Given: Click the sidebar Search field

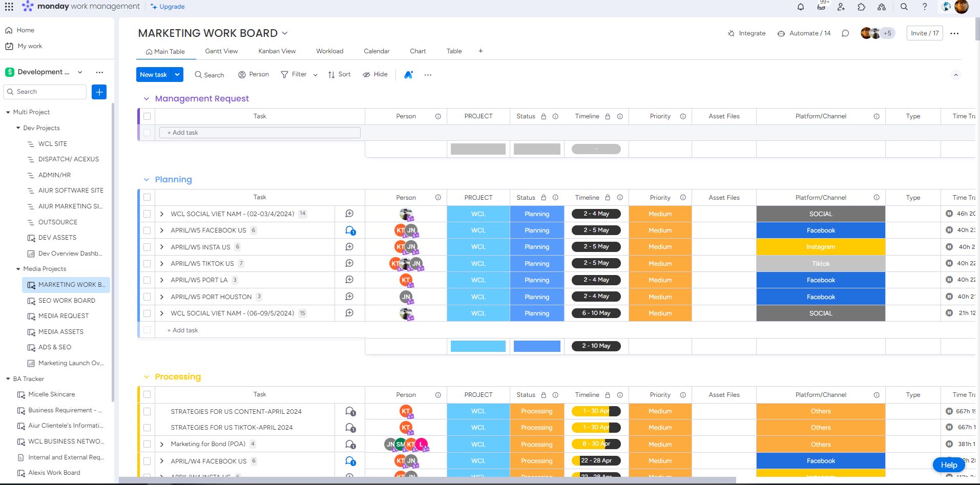Looking at the screenshot, I should point(45,92).
